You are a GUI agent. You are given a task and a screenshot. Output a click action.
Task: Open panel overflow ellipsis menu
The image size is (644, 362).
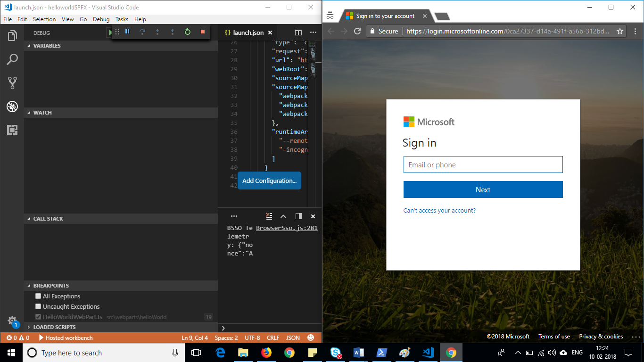(234, 216)
